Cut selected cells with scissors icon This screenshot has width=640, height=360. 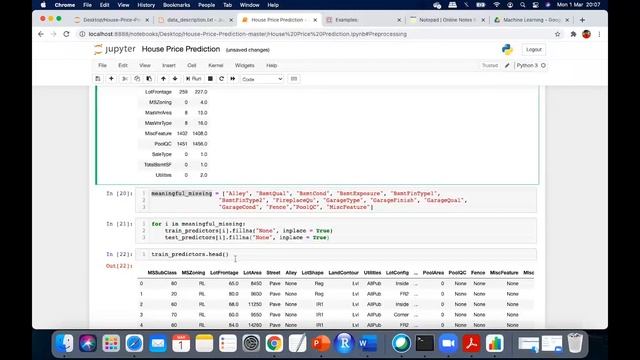pyautogui.click(x=125, y=79)
